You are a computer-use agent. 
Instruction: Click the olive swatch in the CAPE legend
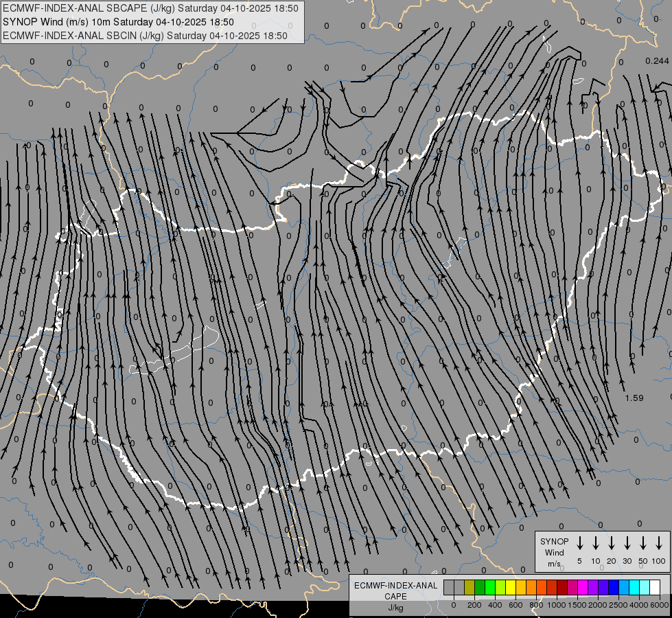point(470,587)
